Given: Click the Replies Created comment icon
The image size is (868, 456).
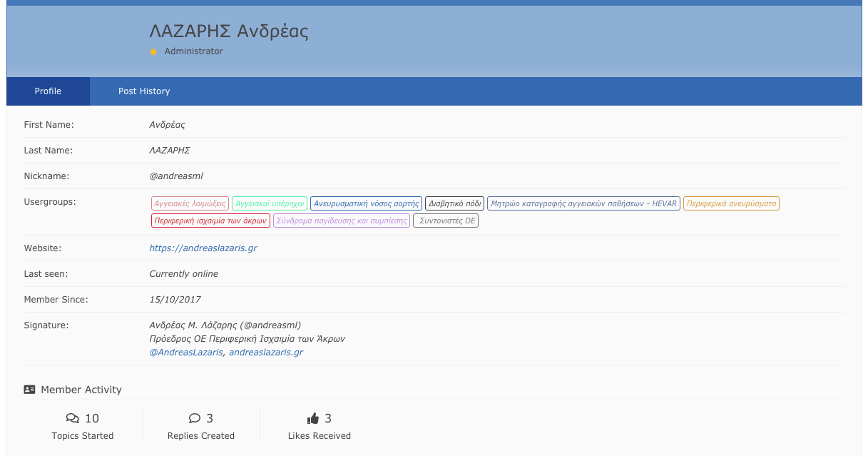Looking at the screenshot, I should point(195,418).
